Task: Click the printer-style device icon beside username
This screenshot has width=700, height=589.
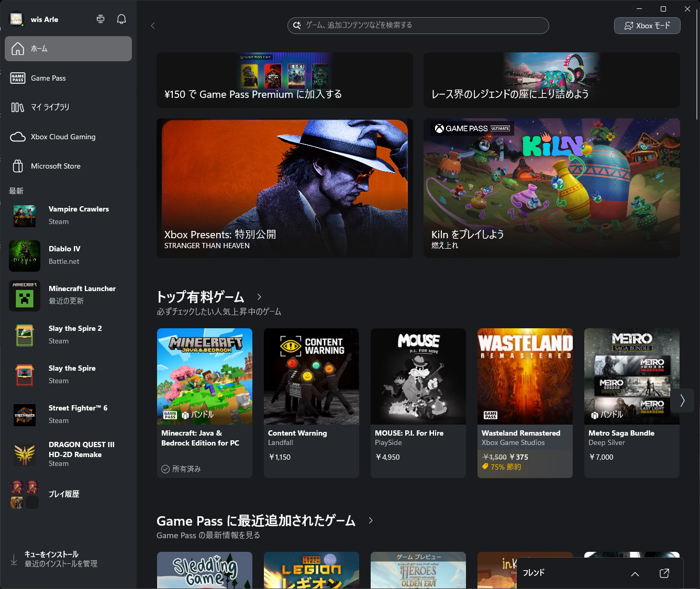Action: pyautogui.click(x=101, y=19)
